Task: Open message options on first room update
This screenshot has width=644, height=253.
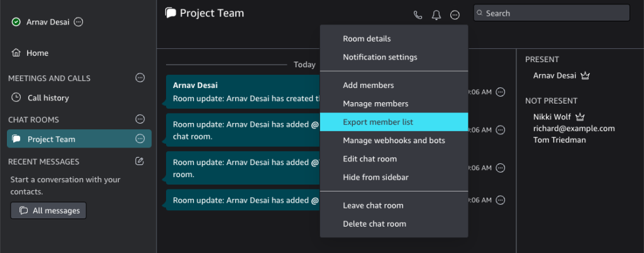Action: pyautogui.click(x=501, y=92)
